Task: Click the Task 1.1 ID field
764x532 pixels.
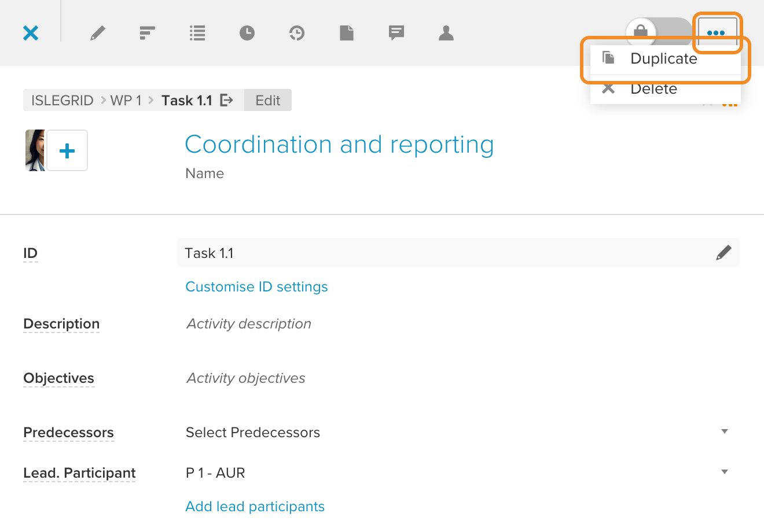Action: coord(458,253)
